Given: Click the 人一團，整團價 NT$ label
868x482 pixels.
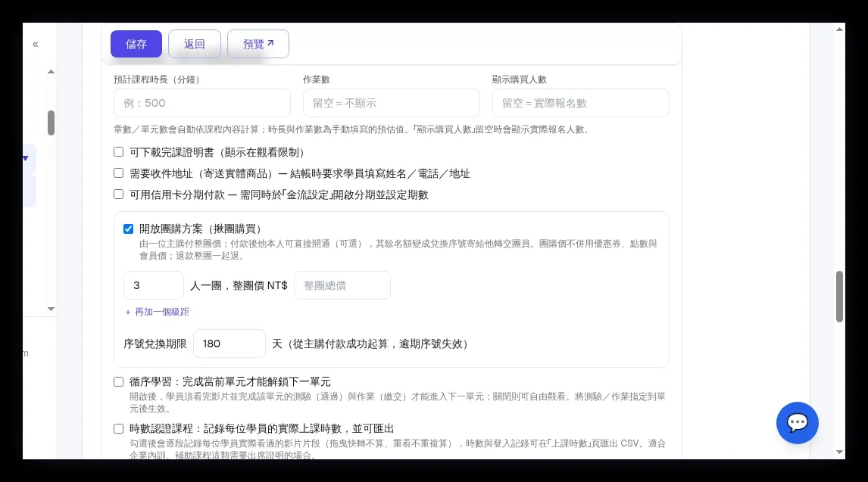Looking at the screenshot, I should pyautogui.click(x=239, y=286).
